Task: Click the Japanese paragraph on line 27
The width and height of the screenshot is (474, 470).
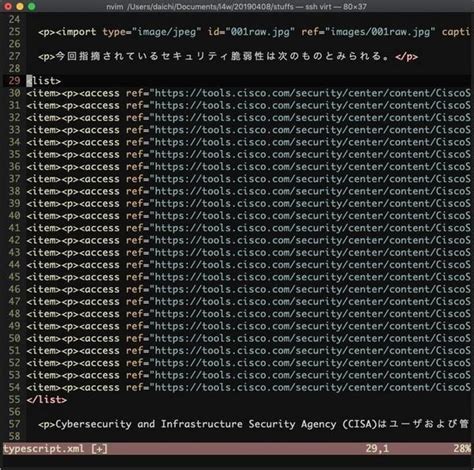Action: (228, 56)
